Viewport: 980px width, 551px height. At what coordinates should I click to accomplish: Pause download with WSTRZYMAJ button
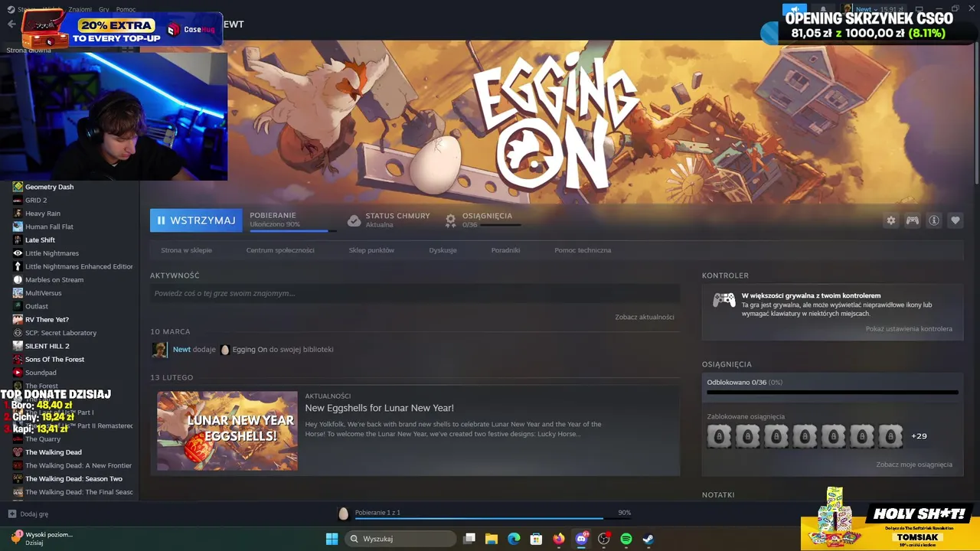[x=196, y=220]
